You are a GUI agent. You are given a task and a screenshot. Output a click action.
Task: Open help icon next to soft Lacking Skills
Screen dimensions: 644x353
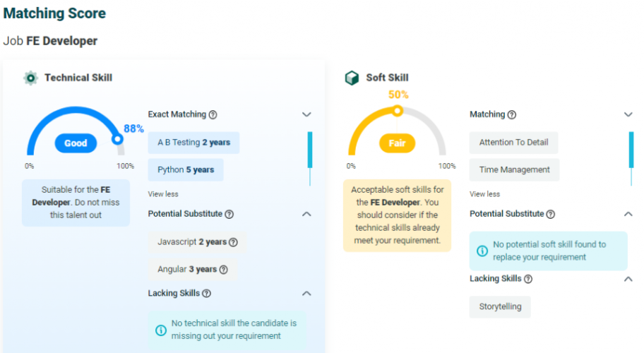[528, 279]
